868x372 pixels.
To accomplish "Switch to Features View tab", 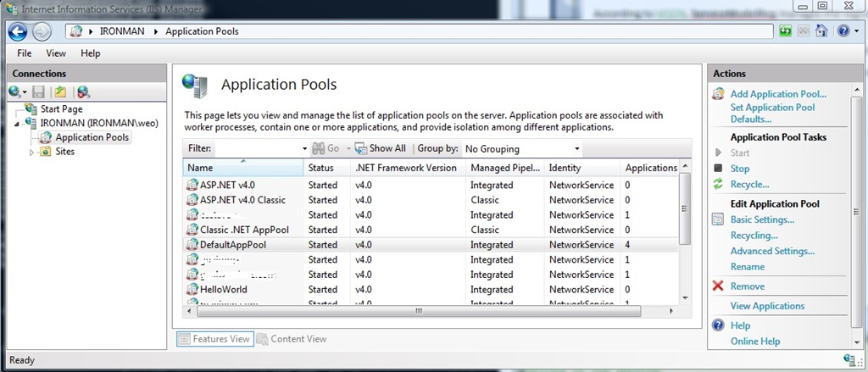I will click(x=214, y=339).
